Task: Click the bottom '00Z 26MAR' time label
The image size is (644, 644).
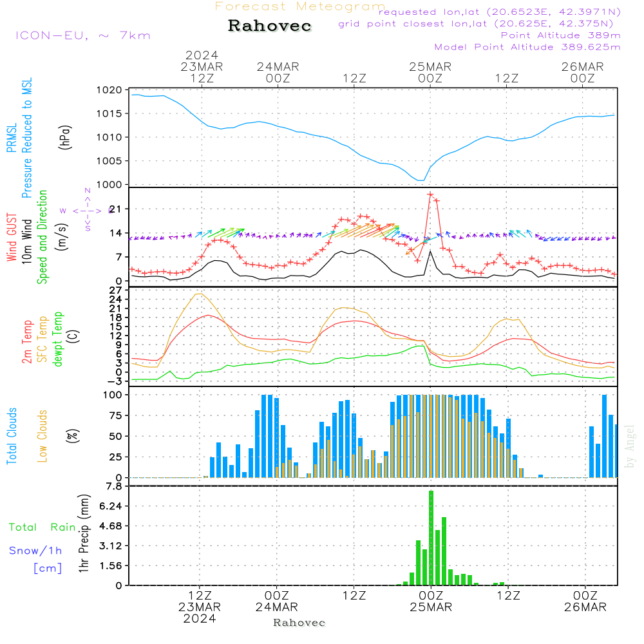Action: point(585,601)
